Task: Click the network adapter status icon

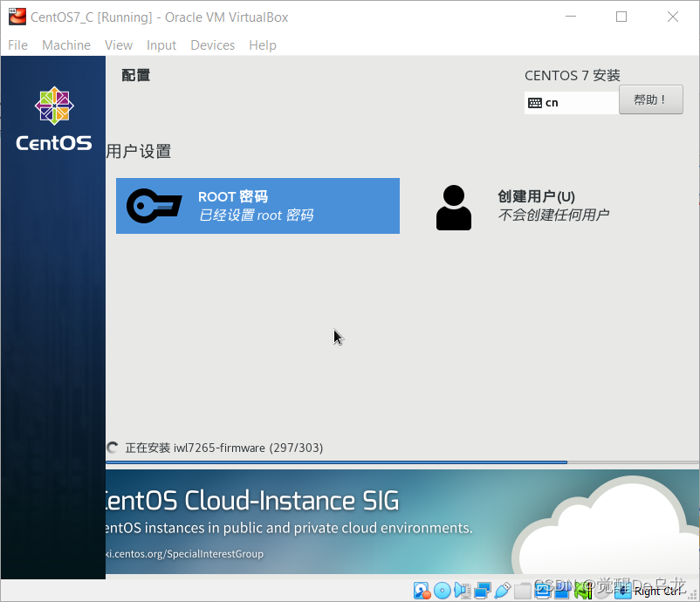Action: click(x=483, y=591)
